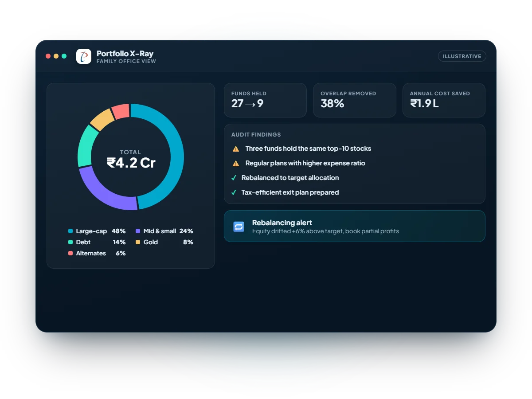
Task: Click the ILLUSTRATIVE badge
Action: (x=462, y=56)
